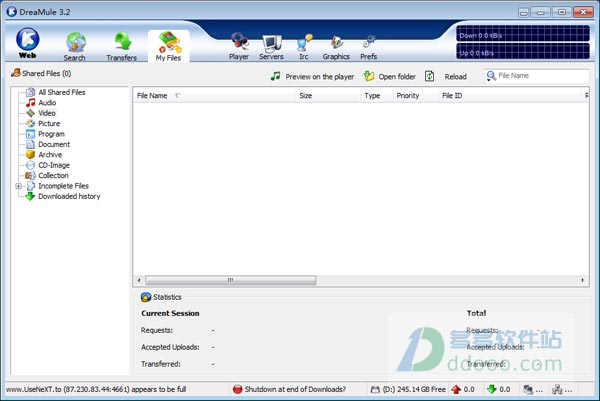Image resolution: width=600 pixels, height=401 pixels.
Task: Open the Irc chat icon
Action: click(304, 43)
